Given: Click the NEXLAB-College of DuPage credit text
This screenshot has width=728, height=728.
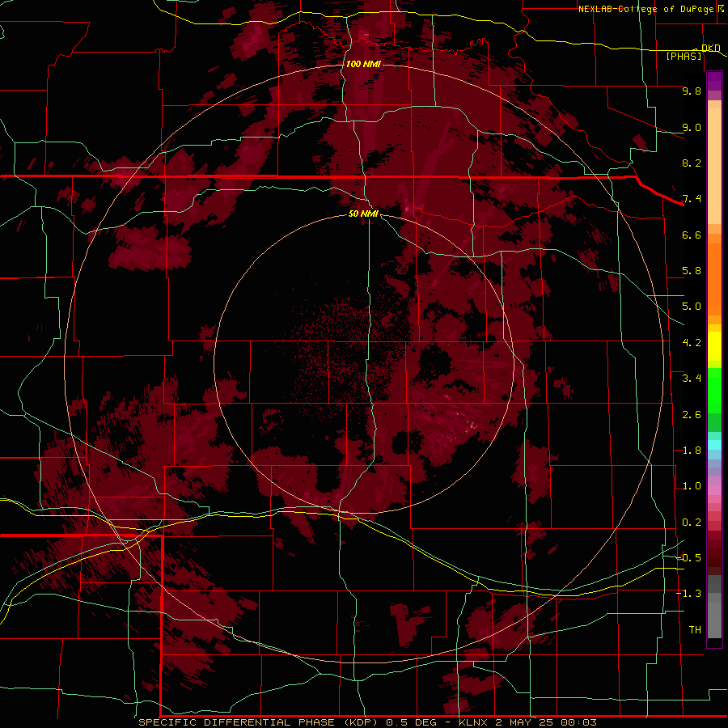Looking at the screenshot, I should pyautogui.click(x=646, y=9).
